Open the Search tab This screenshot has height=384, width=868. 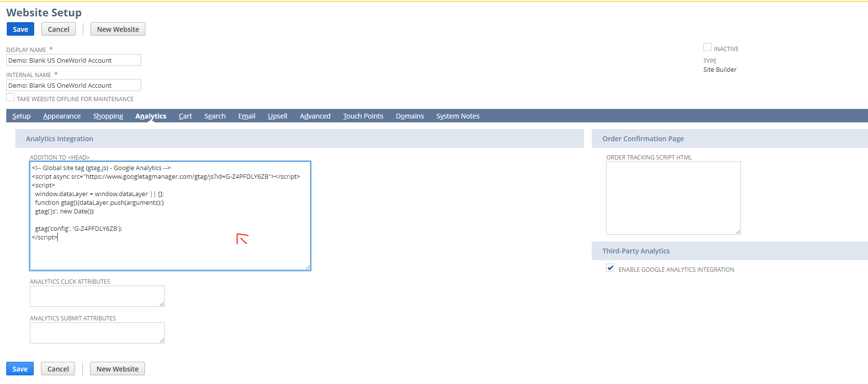pyautogui.click(x=215, y=116)
